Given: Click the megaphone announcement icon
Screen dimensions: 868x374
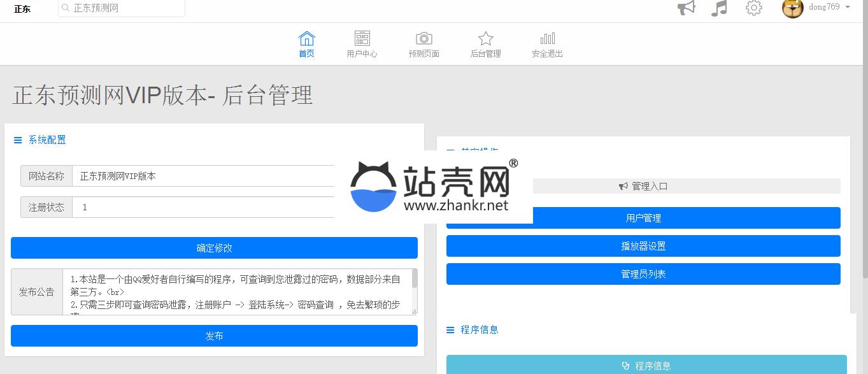Looking at the screenshot, I should coord(686,8).
